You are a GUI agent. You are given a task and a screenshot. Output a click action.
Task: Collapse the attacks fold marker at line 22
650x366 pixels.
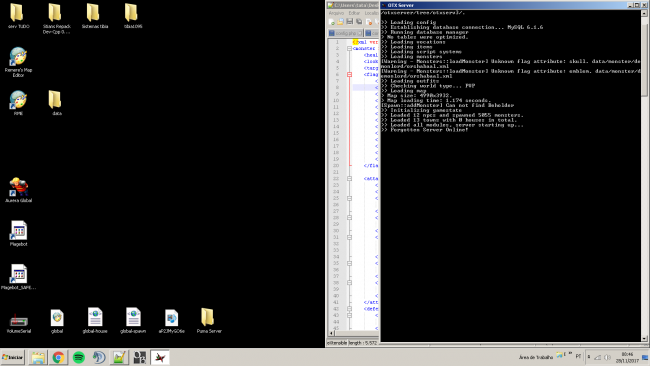[349, 179]
